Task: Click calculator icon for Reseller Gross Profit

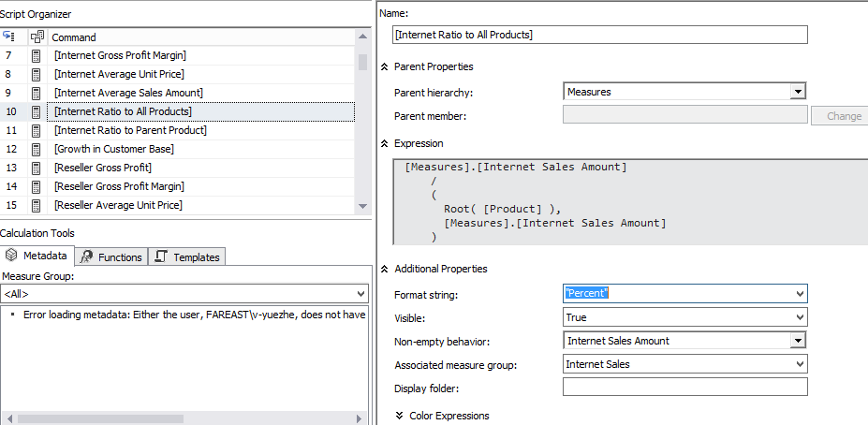Action: [36, 168]
